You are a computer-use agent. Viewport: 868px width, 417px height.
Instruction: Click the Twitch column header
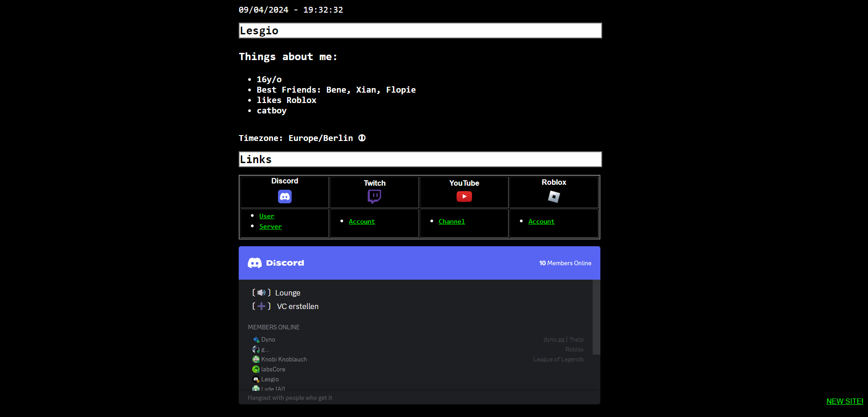coord(375,183)
